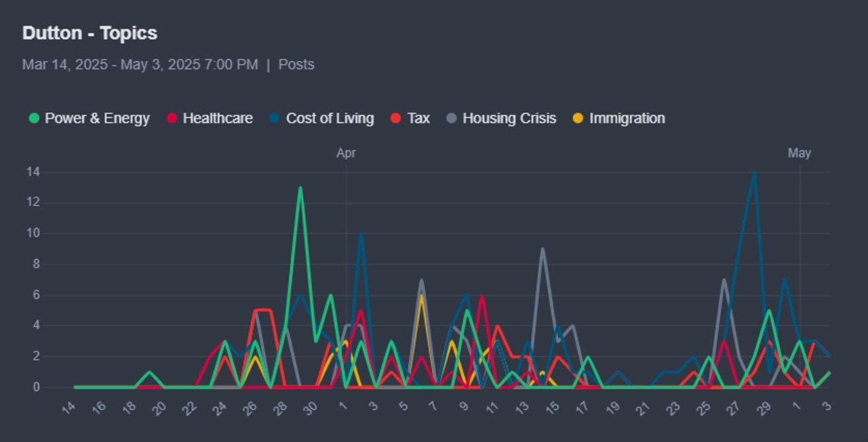Click the Dutton - Topics chart title
Image resolution: width=868 pixels, height=442 pixels.
pos(90,33)
